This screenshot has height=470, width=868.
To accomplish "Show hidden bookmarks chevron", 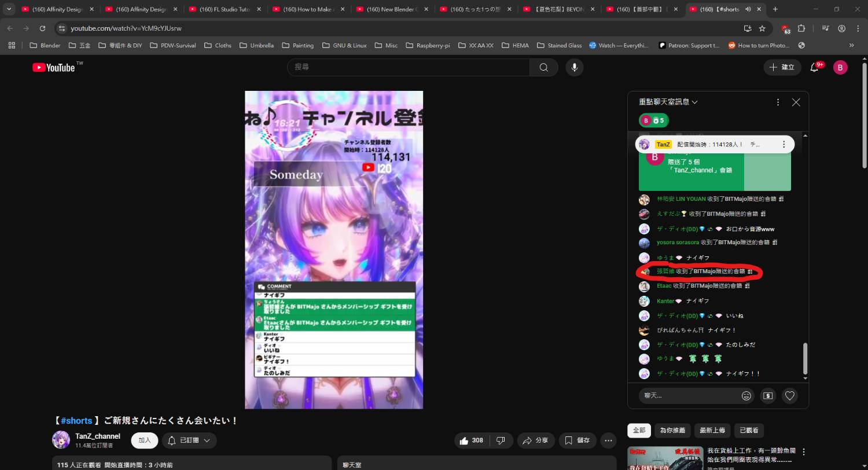I will click(x=852, y=45).
